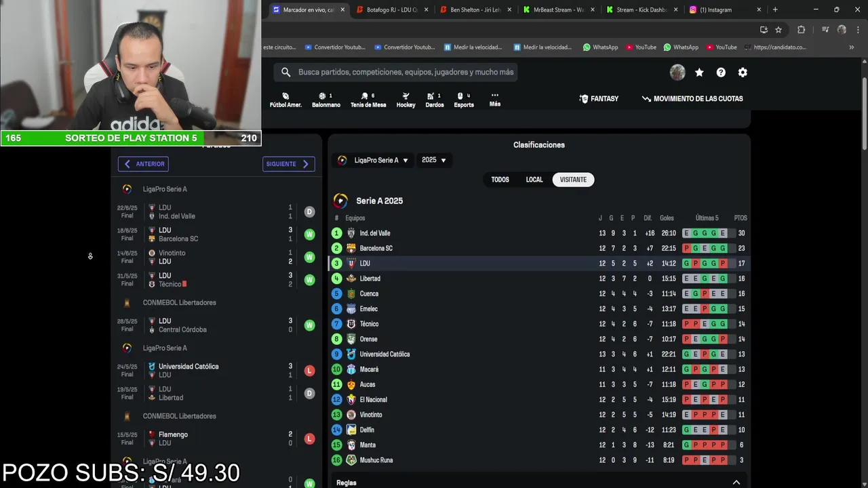
Task: Open the LDU vs Central Córdoba match
Action: tap(216, 325)
